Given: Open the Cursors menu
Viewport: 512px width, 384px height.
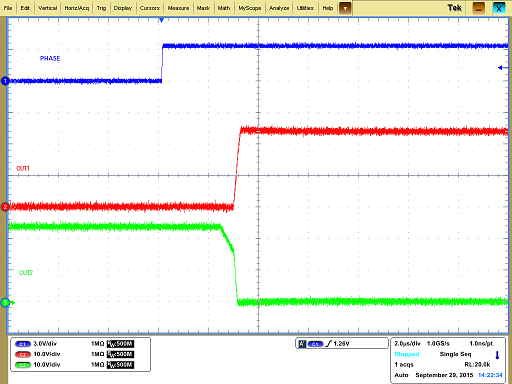Looking at the screenshot, I should 150,8.
